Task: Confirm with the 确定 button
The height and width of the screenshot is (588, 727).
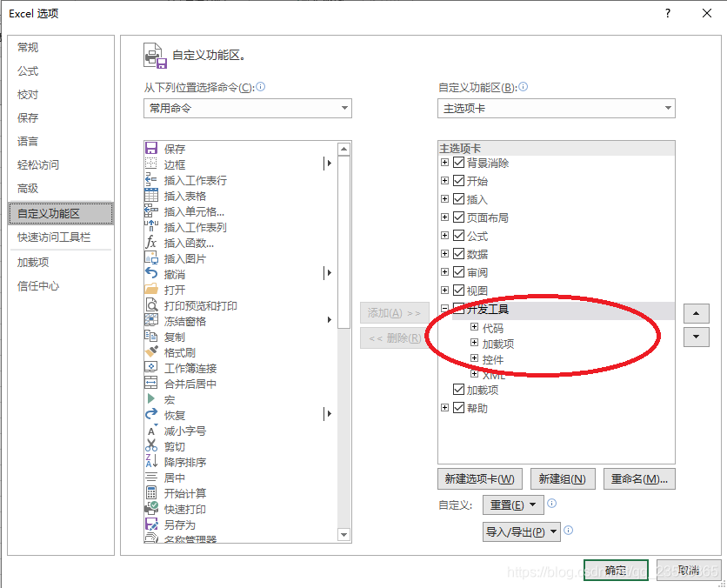Action: pos(616,570)
